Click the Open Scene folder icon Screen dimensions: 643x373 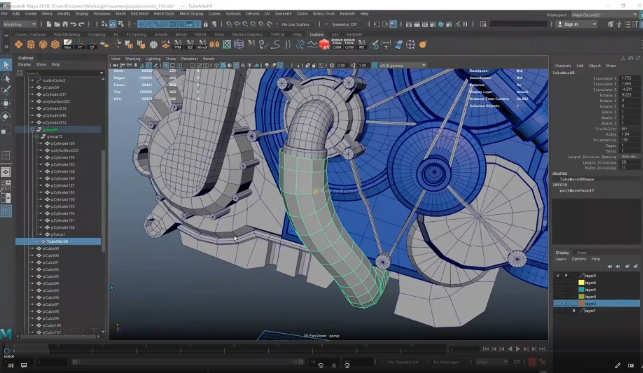(x=57, y=24)
